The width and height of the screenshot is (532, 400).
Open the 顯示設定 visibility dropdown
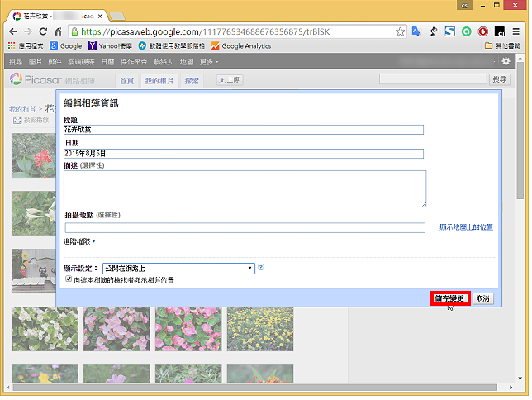tap(178, 269)
